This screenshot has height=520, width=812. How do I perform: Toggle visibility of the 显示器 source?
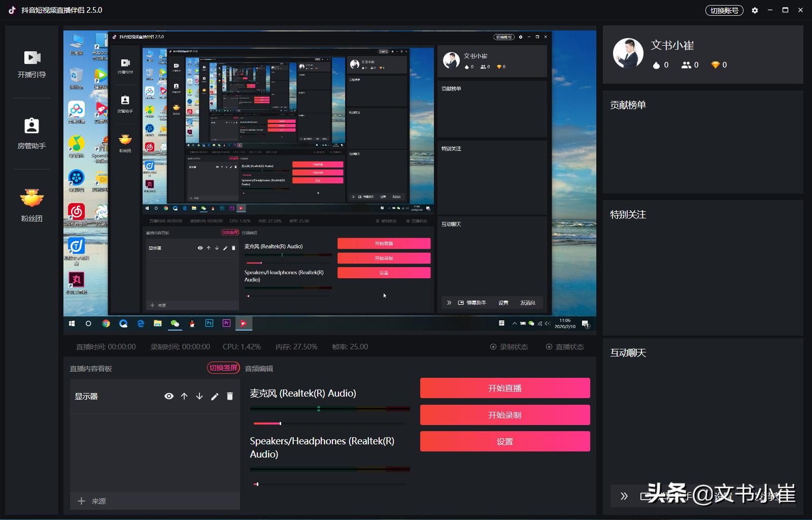[169, 396]
